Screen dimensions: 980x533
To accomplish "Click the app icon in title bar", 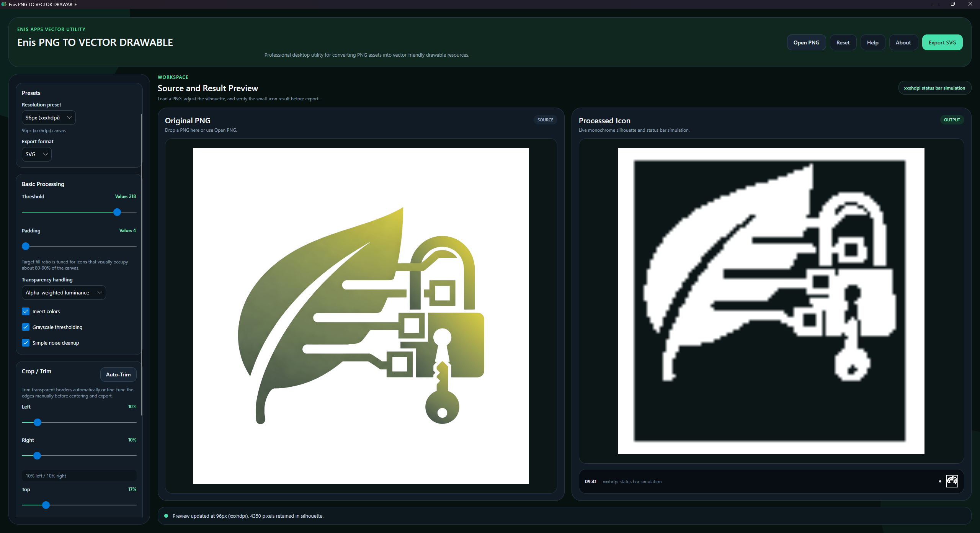I will 4,4.
